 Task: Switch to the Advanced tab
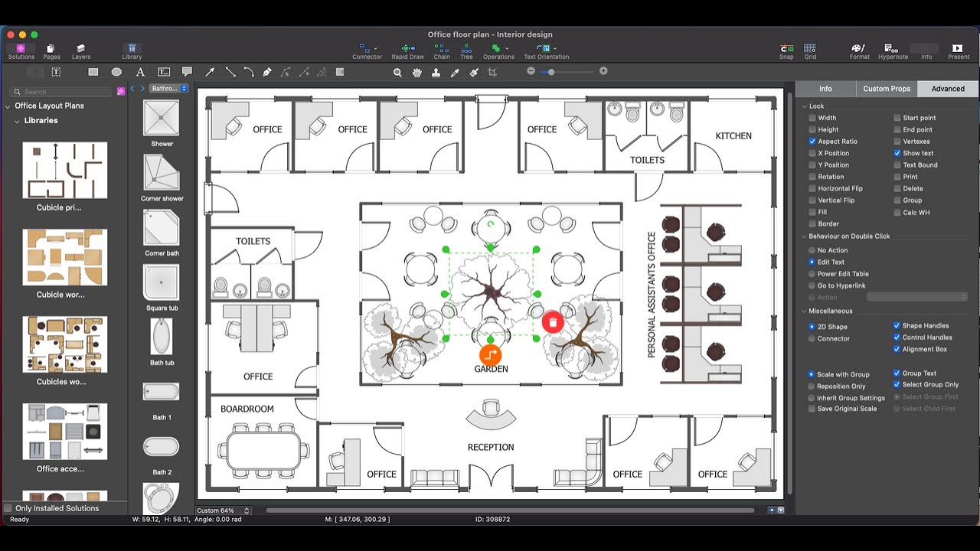[948, 89]
